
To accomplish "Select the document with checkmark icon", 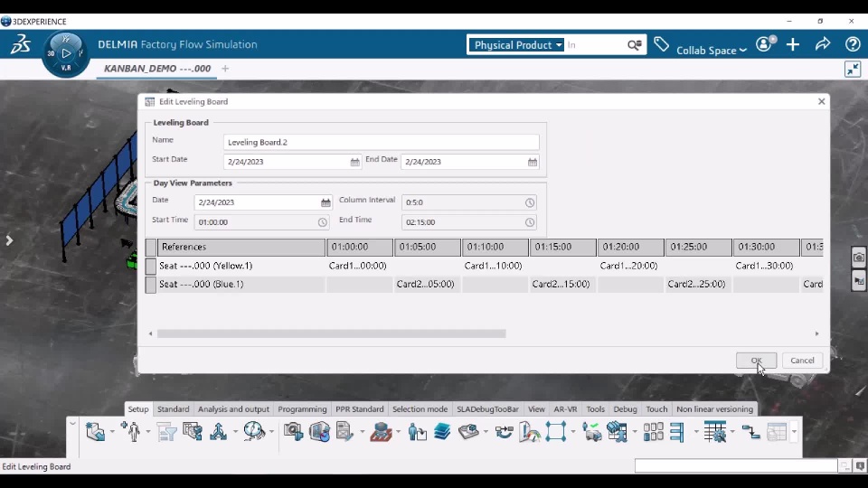I will [344, 432].
